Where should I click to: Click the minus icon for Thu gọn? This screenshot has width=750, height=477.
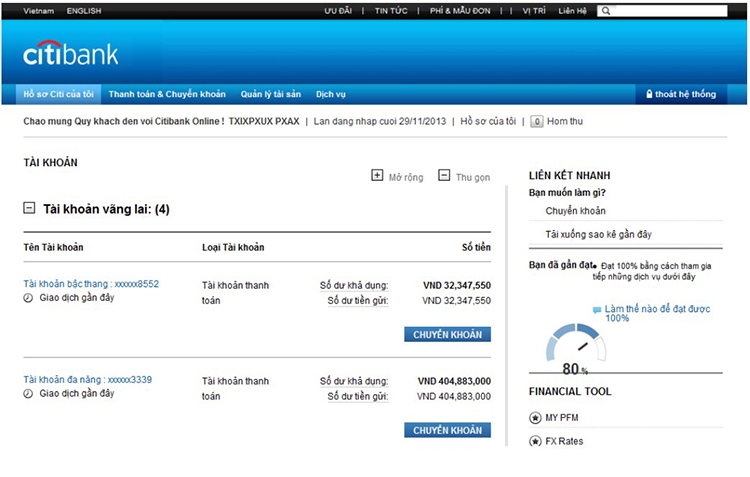[x=444, y=175]
